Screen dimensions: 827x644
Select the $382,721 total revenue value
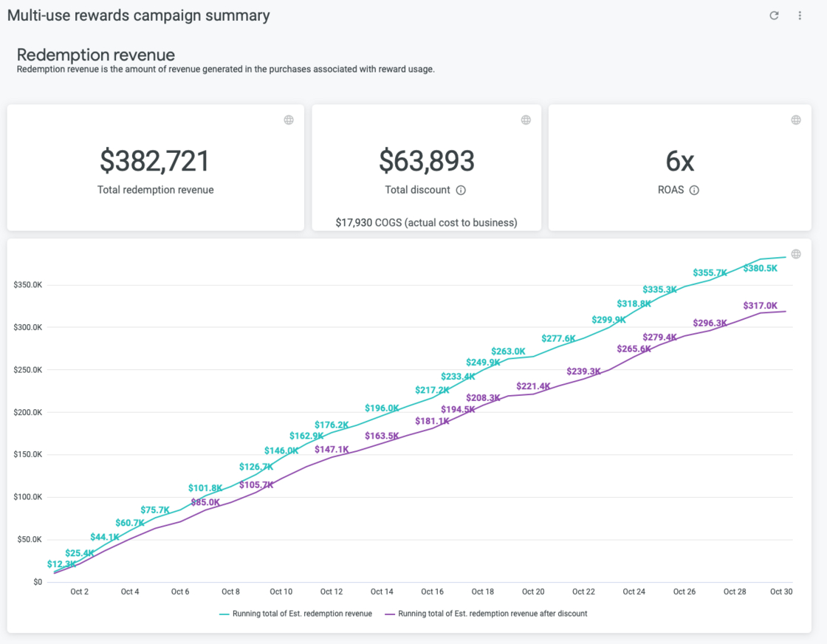point(154,160)
